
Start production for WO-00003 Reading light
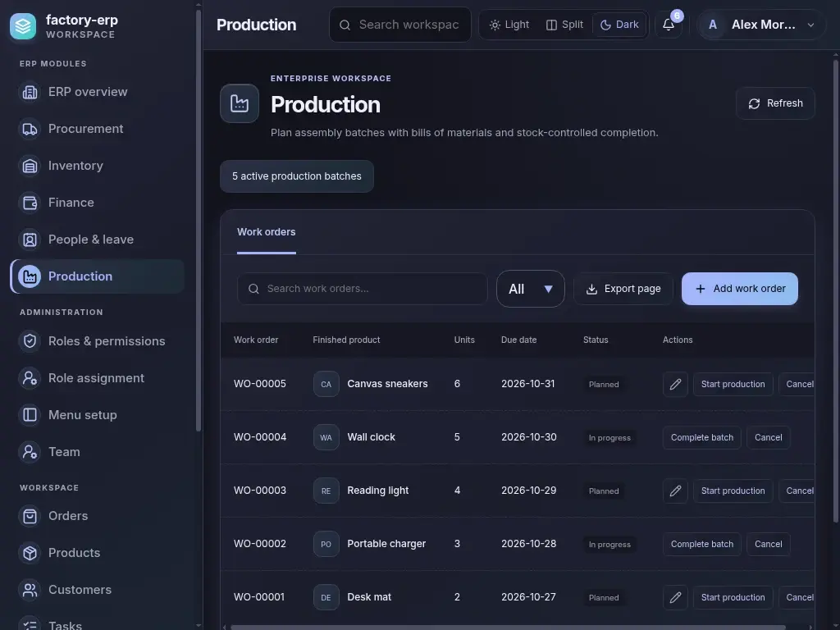(733, 491)
